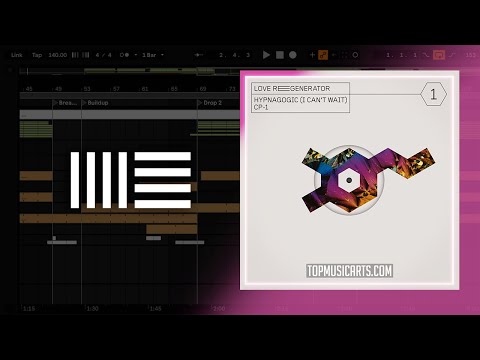Toggle the orange Automation Arm button
Viewport: 480px width, 360px height.
pos(323,55)
